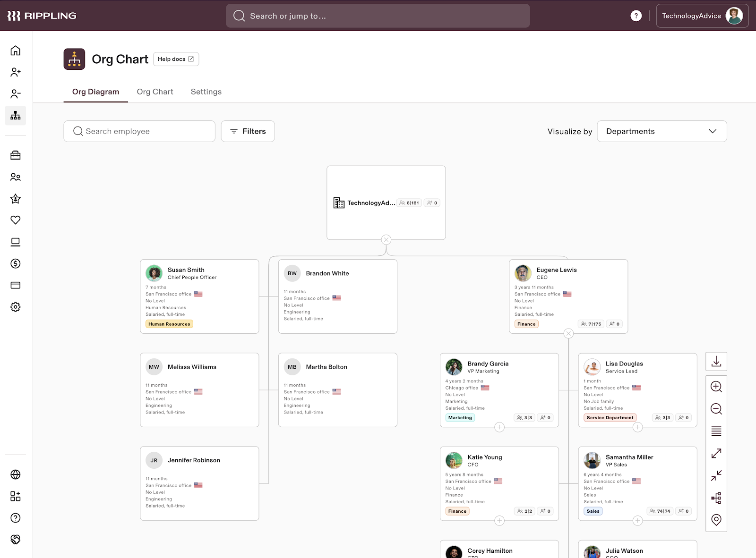Click the sidebar help circle icon
This screenshot has width=756, height=558.
point(16,518)
